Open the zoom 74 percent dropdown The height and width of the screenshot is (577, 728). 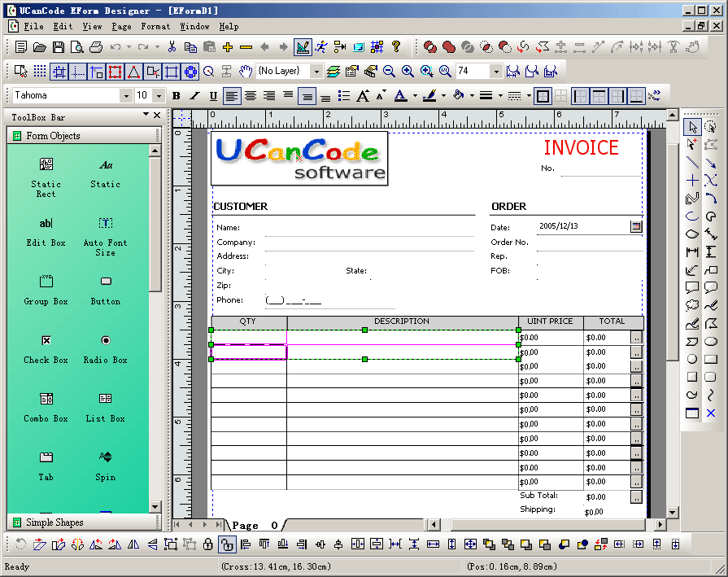pos(496,72)
